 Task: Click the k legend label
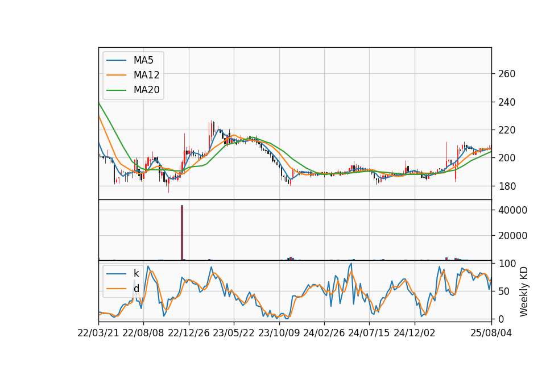tap(136, 273)
